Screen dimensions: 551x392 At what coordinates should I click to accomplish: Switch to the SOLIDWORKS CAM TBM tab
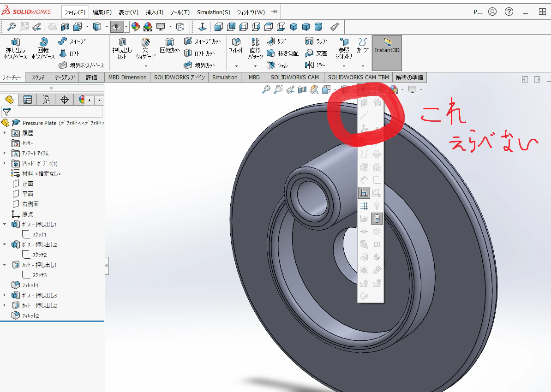point(359,77)
